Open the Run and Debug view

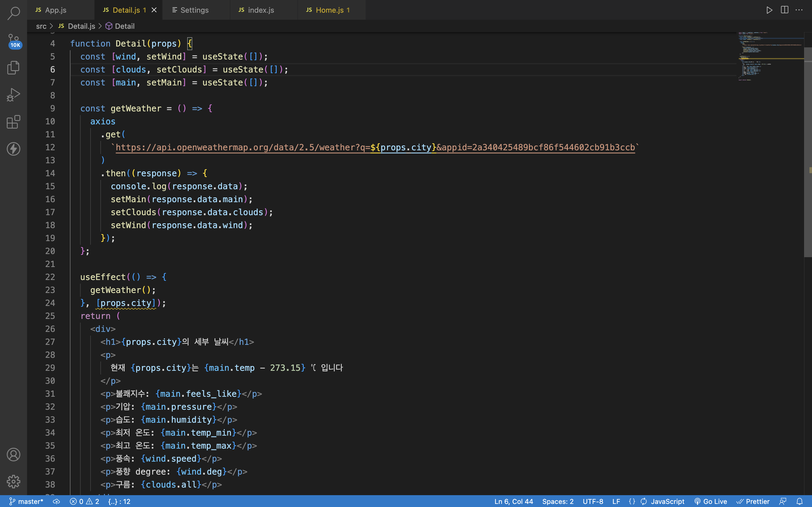click(14, 95)
